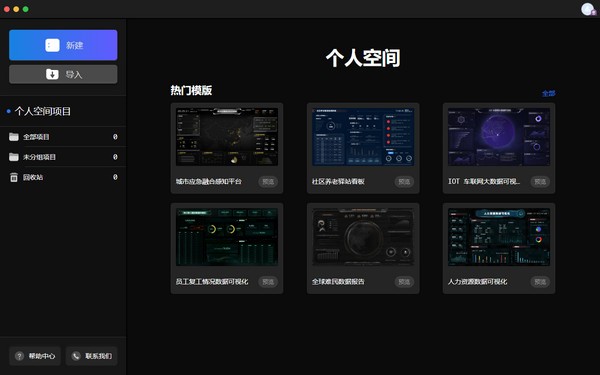Click the folder icon beside 未分组项目
The height and width of the screenshot is (375, 600).
pos(14,157)
